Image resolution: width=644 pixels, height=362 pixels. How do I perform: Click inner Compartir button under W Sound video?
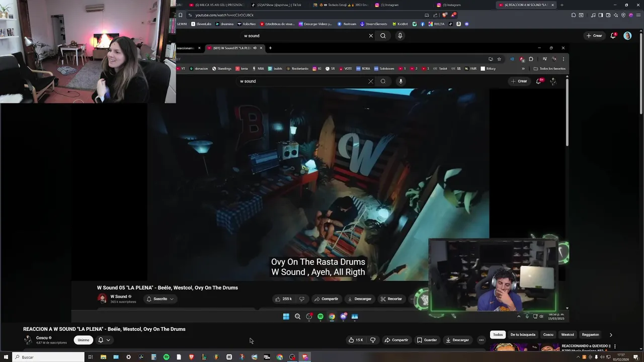tap(326, 299)
